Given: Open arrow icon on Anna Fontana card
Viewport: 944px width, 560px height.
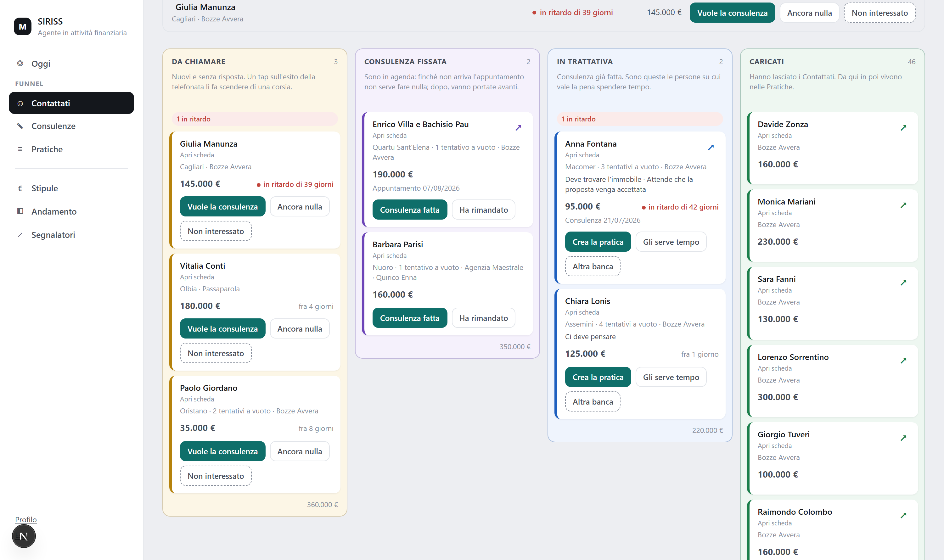Looking at the screenshot, I should click(x=711, y=147).
